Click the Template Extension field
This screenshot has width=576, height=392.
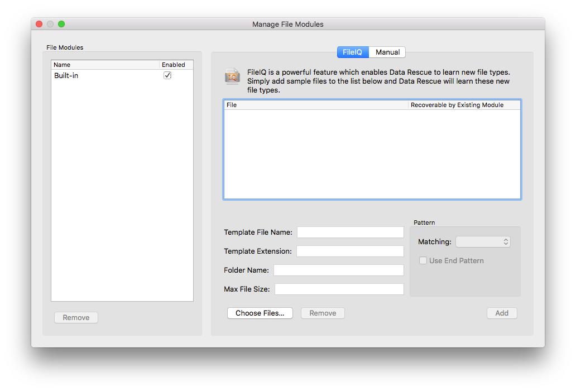[350, 251]
